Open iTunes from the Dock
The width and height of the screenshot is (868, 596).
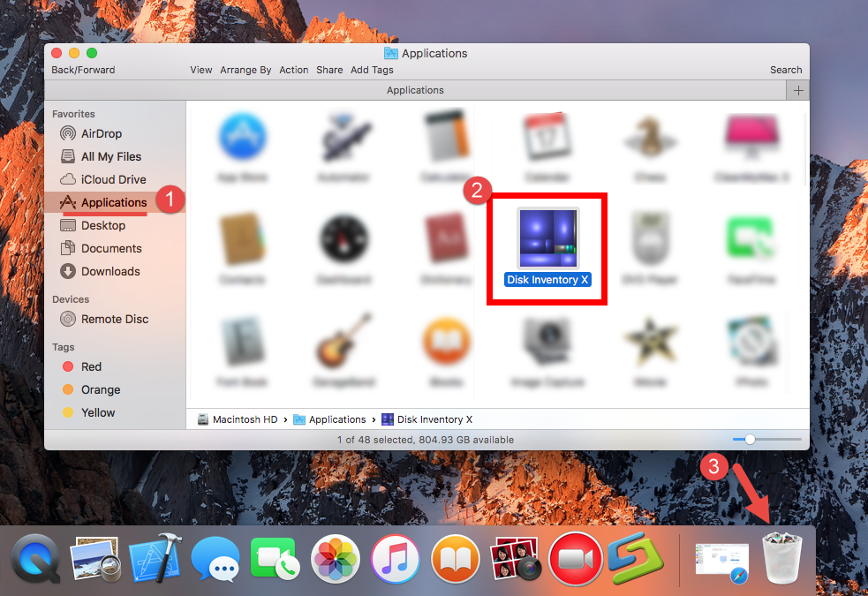pos(396,559)
